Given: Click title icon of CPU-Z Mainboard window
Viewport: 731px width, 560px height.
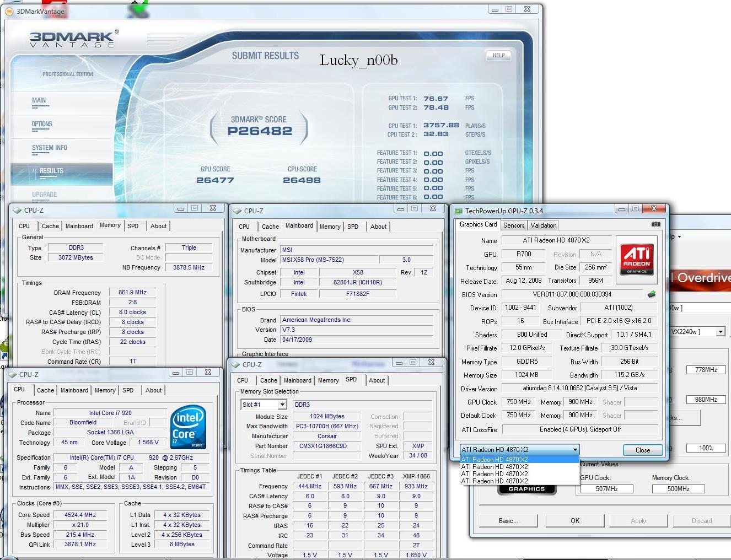Looking at the screenshot, I should coord(237,211).
